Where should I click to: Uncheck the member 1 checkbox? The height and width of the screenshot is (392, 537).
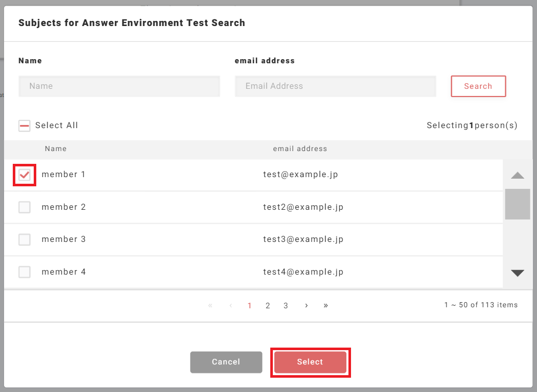click(25, 175)
